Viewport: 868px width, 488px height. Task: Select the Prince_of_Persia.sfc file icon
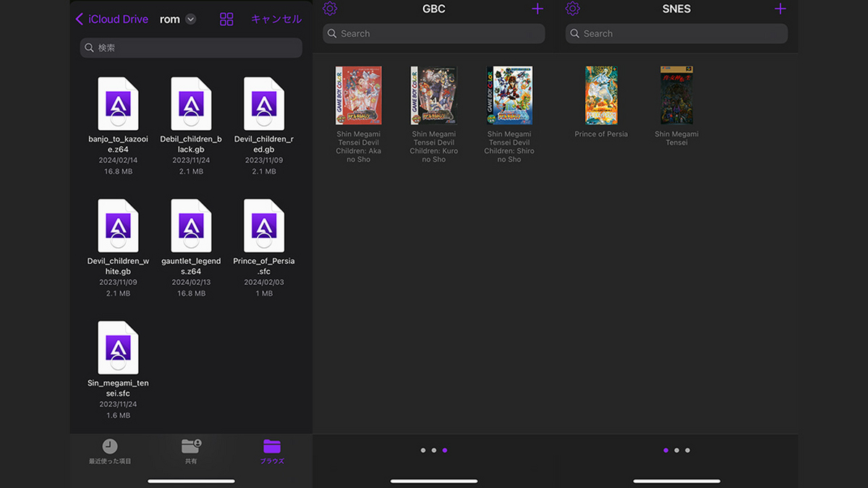[x=264, y=226]
